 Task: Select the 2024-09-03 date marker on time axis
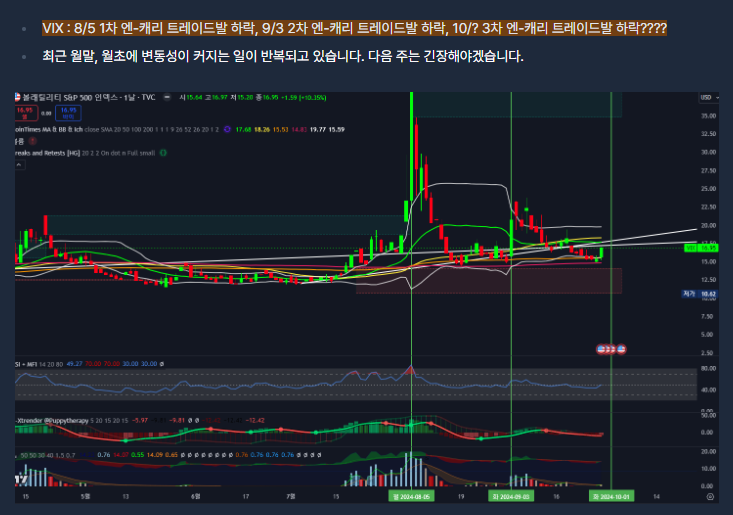(x=511, y=495)
